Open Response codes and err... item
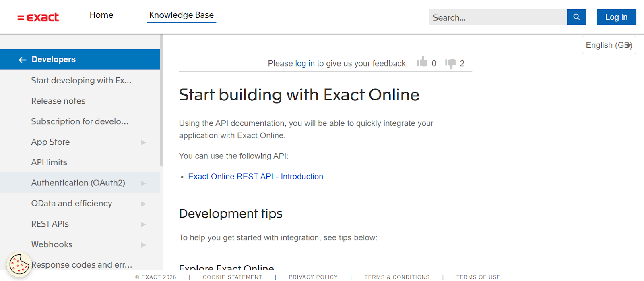This screenshot has width=644, height=281. coord(82,265)
